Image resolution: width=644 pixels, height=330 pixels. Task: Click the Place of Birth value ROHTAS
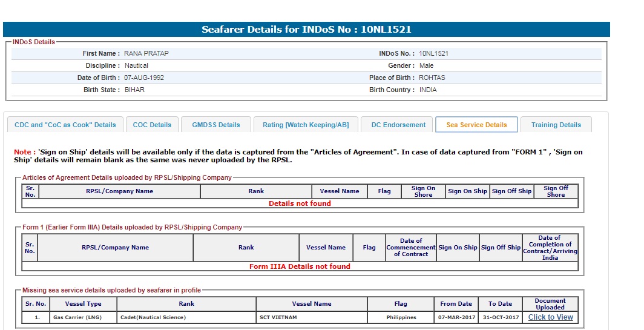432,78
